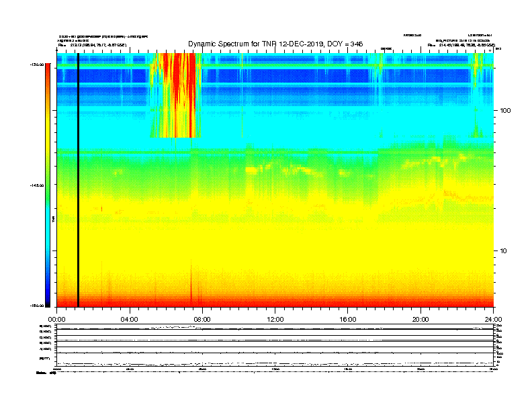Click the black vertical data gap line
Viewport: 532px width, 411px height.
click(78, 180)
